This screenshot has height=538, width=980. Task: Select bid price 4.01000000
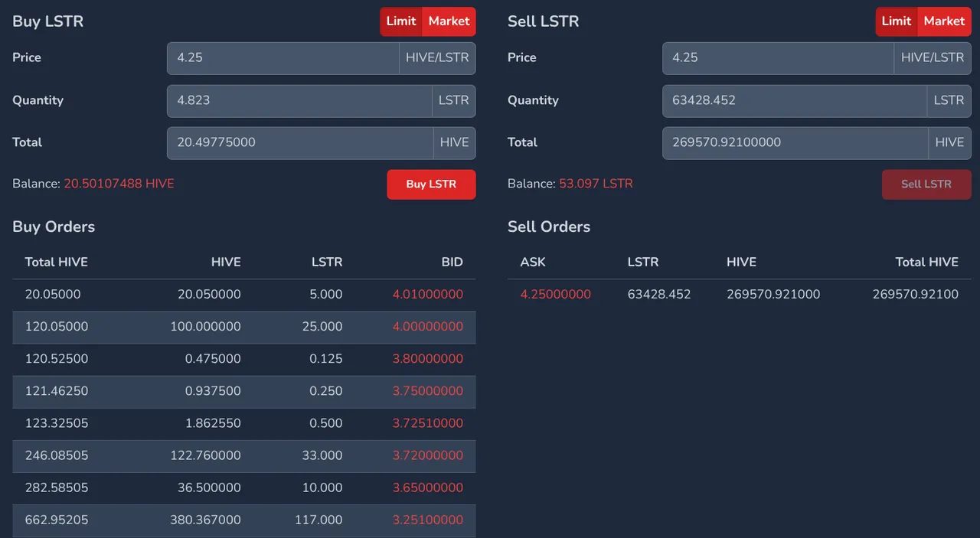pos(427,295)
